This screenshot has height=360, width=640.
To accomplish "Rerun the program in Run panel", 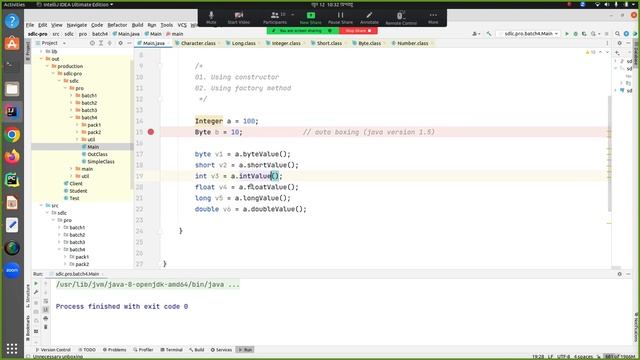I will tap(36, 283).
